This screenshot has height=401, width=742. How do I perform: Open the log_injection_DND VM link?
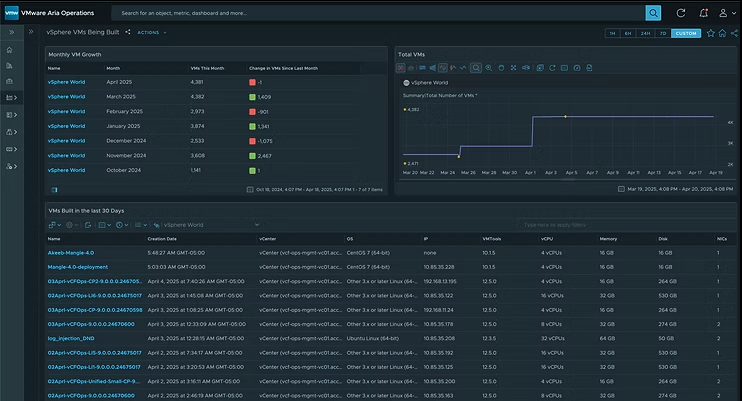[71, 339]
